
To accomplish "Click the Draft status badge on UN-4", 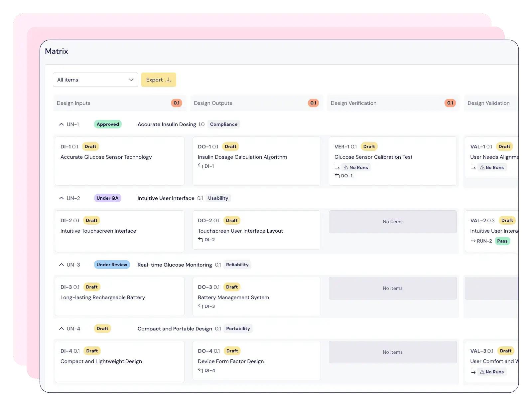I will 102,328.
